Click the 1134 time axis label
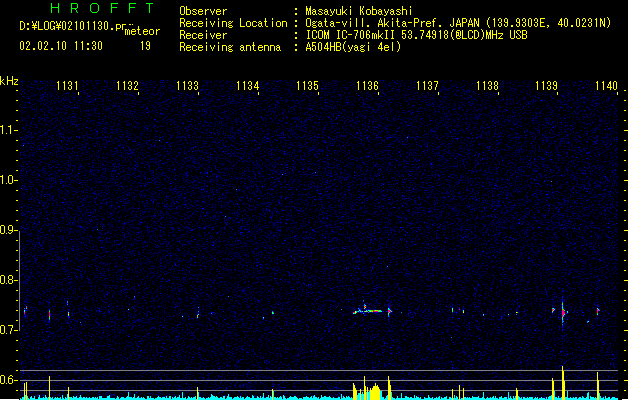Screen dimensions: 629x400 click(x=248, y=86)
